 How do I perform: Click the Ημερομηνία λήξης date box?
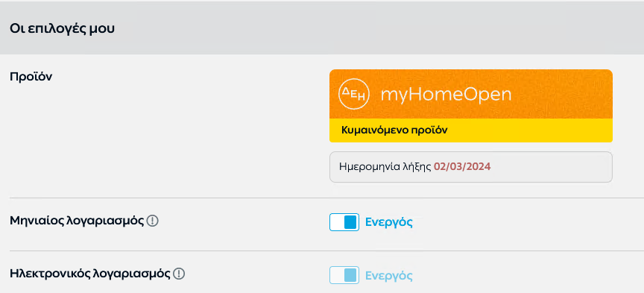[x=470, y=167]
